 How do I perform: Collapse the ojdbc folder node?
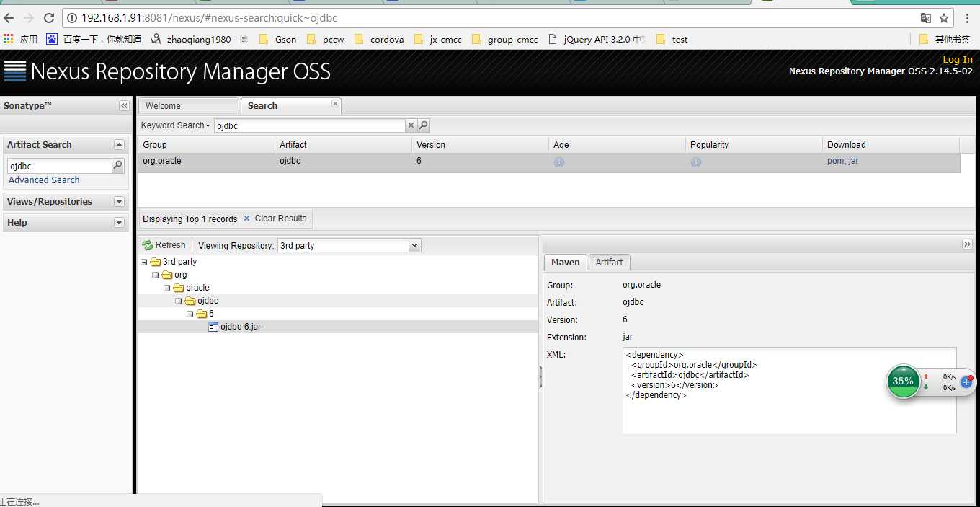pos(179,301)
